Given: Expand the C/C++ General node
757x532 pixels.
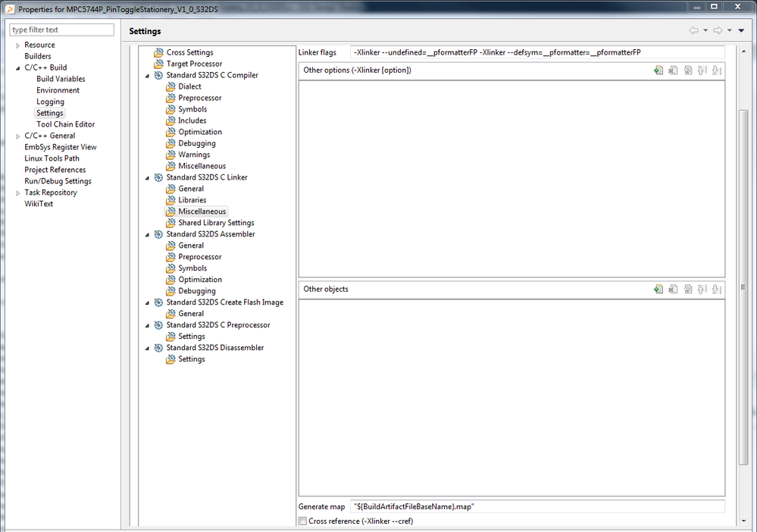Looking at the screenshot, I should [18, 136].
